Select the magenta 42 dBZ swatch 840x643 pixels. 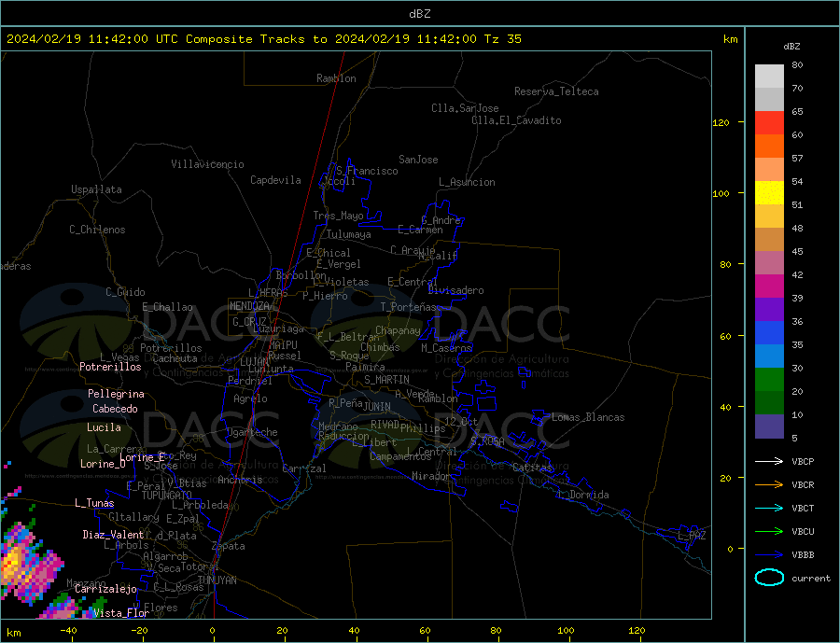[x=769, y=287]
